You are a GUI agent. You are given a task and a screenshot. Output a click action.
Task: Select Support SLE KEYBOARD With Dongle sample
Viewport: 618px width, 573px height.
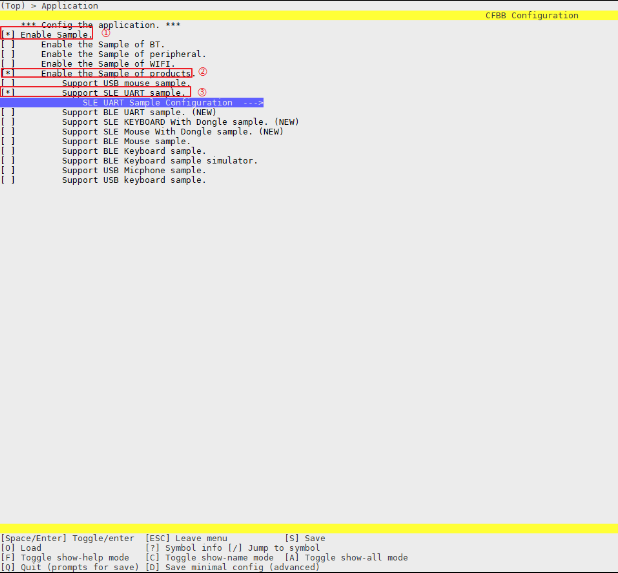click(8, 122)
